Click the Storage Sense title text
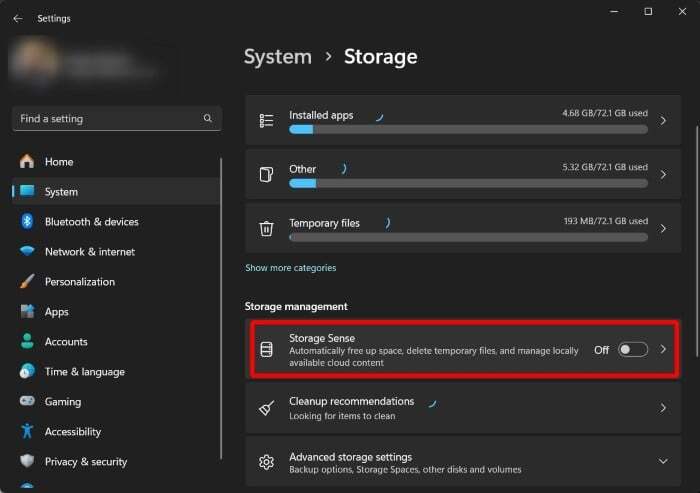This screenshot has width=700, height=493. point(322,338)
